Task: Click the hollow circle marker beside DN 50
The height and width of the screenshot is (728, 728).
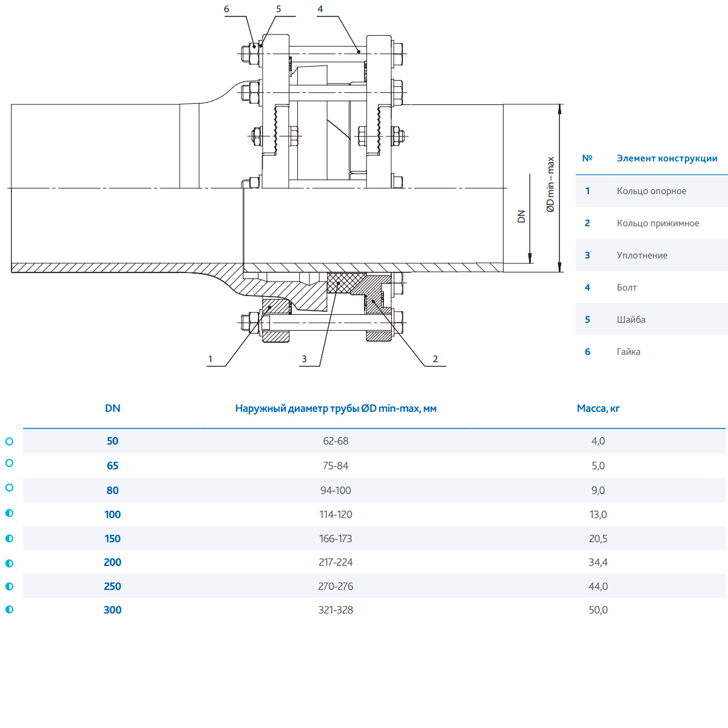Action: click(9, 441)
